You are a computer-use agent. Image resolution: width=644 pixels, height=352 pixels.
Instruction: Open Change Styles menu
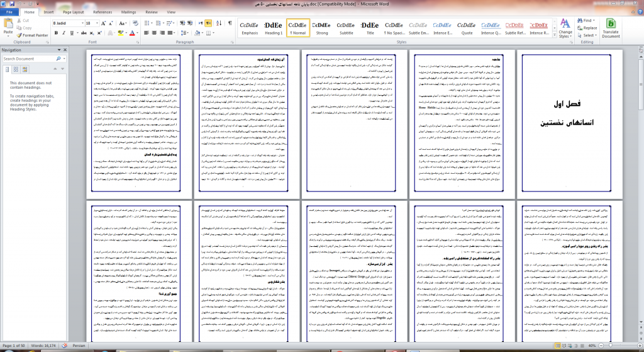coord(565,28)
